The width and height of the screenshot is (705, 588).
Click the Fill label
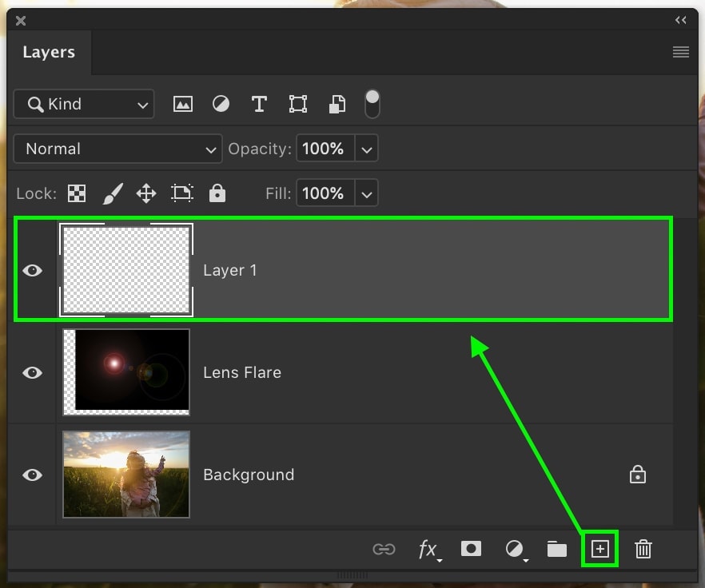tap(278, 194)
